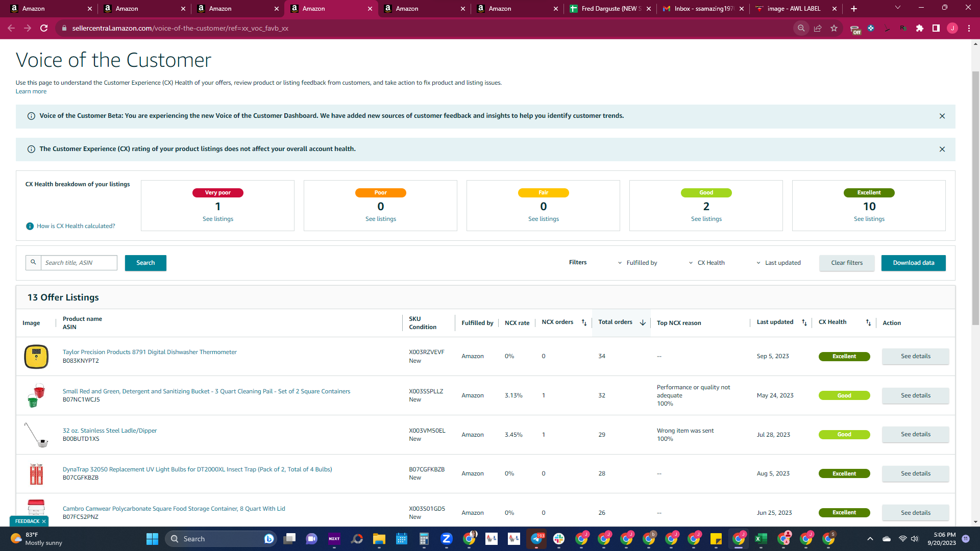Open Chrome's three-dot menu
The image size is (980, 551).
[969, 28]
